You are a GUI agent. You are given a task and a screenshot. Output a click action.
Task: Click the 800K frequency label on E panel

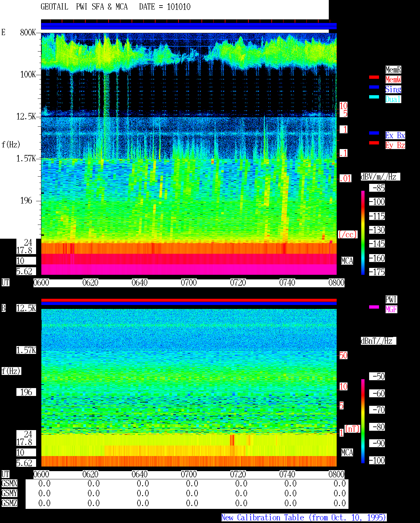[28, 33]
